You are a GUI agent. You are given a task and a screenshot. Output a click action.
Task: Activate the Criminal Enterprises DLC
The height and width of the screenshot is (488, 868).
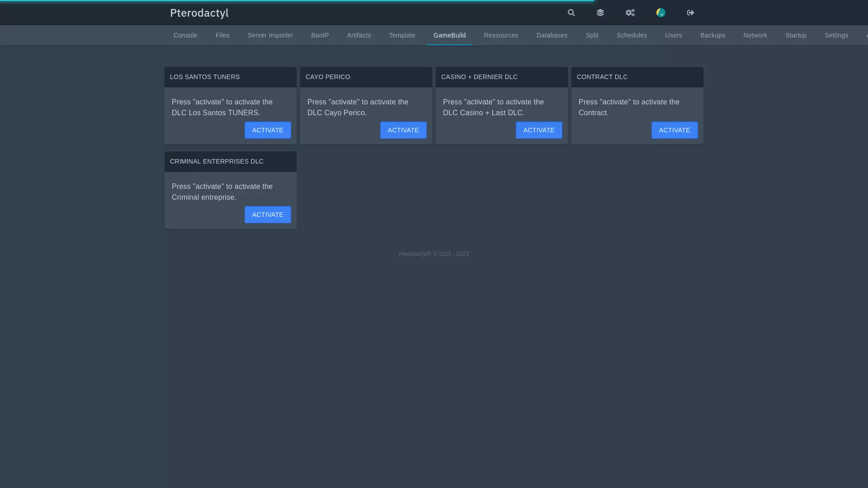tap(268, 215)
